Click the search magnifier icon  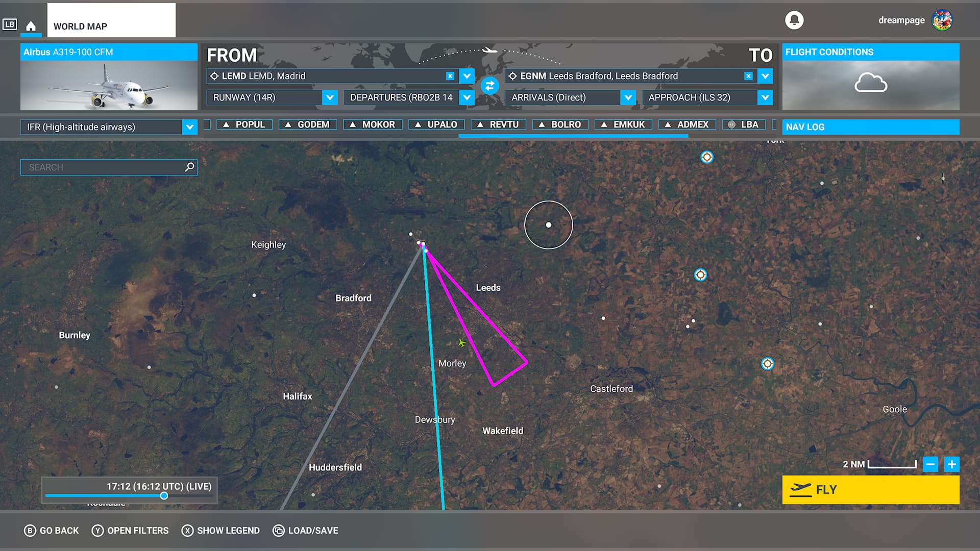[189, 167]
